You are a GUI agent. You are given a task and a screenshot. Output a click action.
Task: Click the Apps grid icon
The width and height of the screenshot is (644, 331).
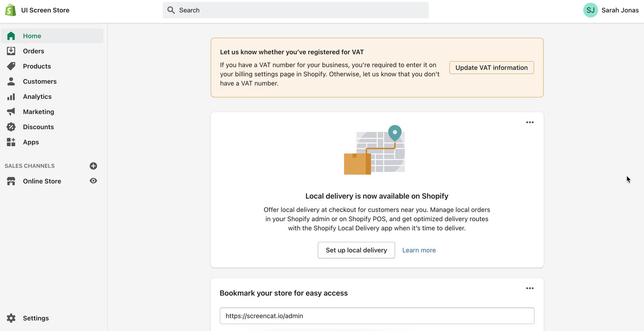pyautogui.click(x=11, y=142)
